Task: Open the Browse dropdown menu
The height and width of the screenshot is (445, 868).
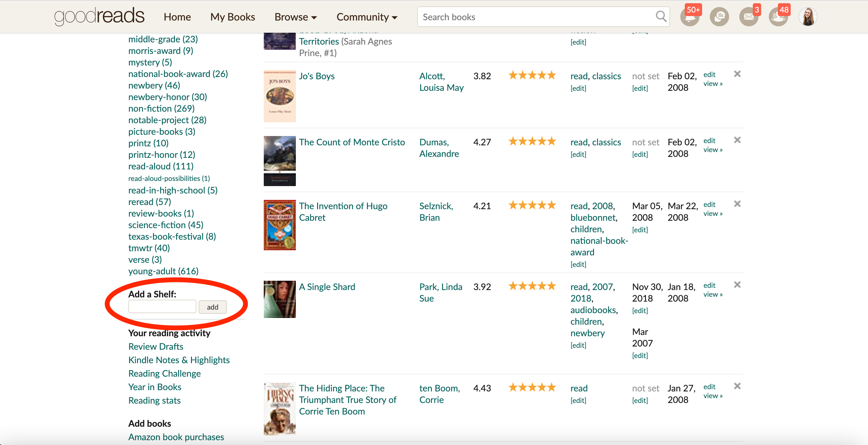Action: click(x=295, y=17)
